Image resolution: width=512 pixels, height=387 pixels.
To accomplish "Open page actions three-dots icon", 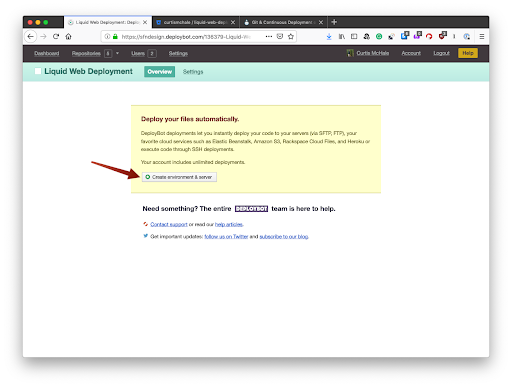I will 269,36.
